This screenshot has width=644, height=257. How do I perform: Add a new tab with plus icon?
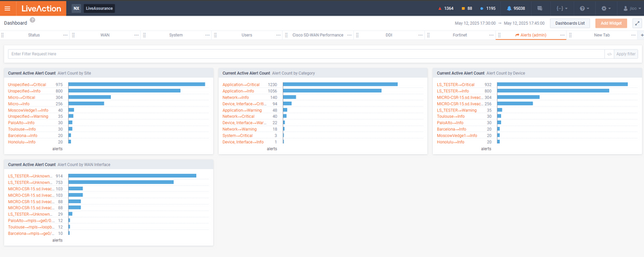[x=642, y=35]
